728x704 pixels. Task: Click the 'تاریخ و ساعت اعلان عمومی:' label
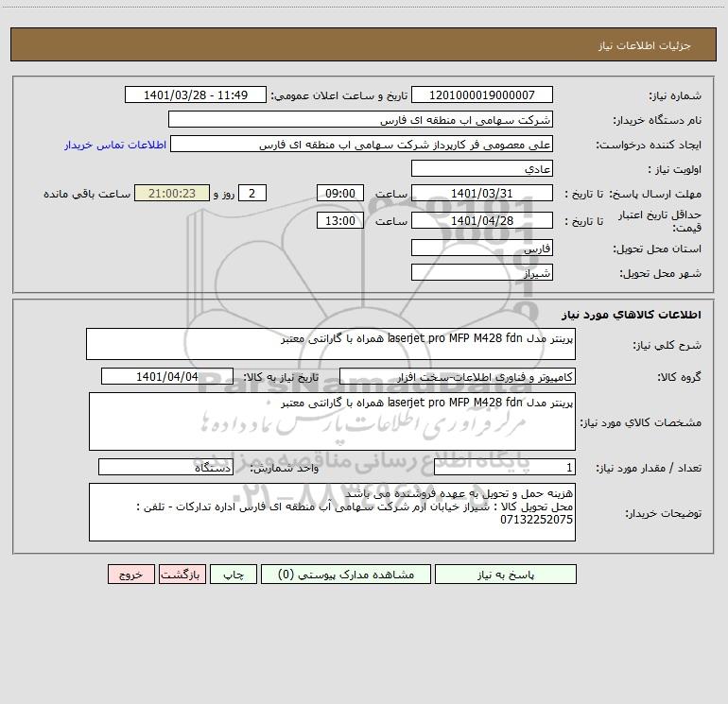tap(338, 96)
